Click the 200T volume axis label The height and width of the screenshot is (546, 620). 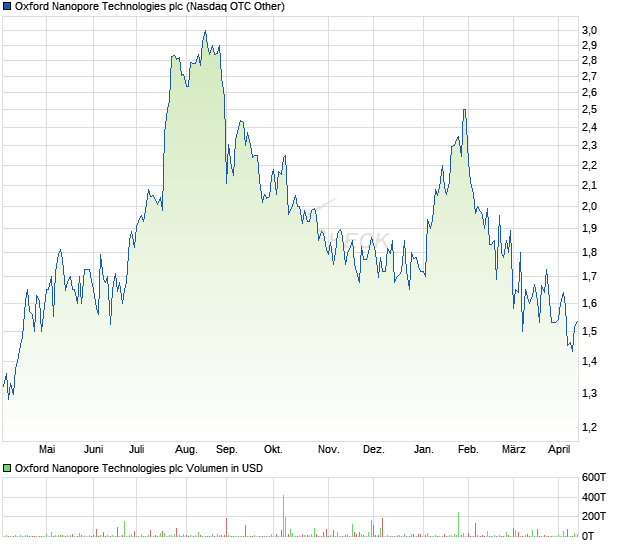point(595,516)
